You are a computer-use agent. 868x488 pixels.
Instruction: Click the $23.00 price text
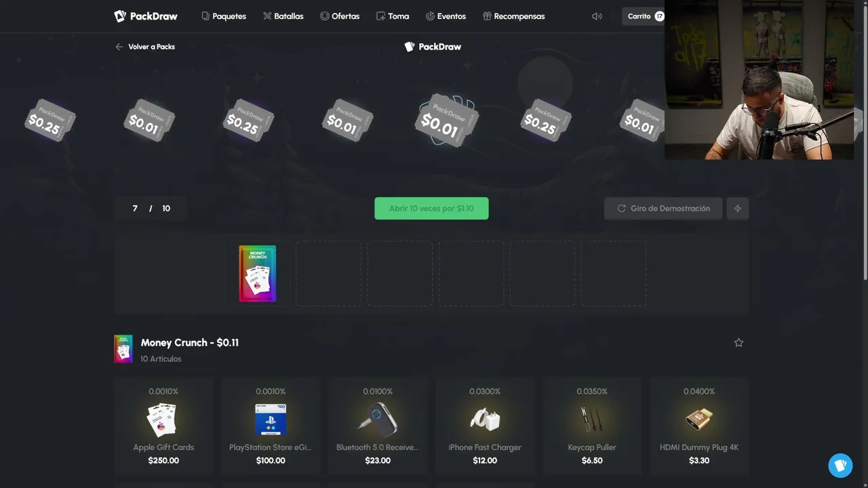click(378, 460)
